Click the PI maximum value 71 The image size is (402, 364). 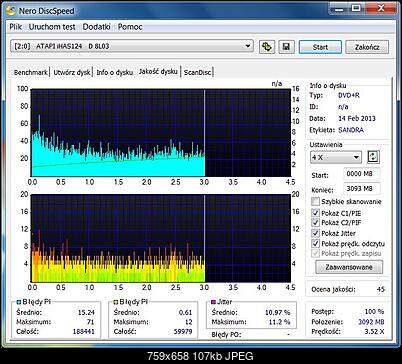90,322
